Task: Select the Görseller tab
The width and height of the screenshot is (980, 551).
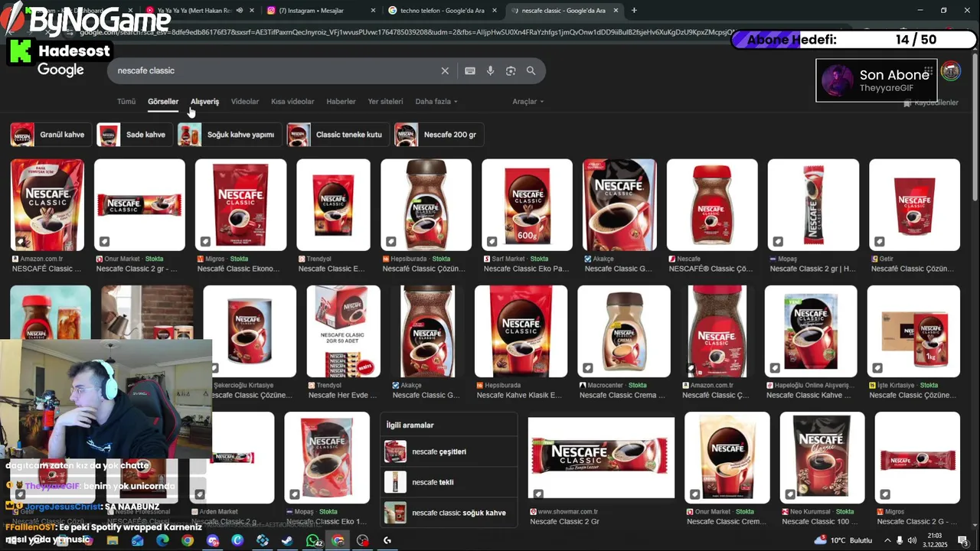Action: pos(163,101)
